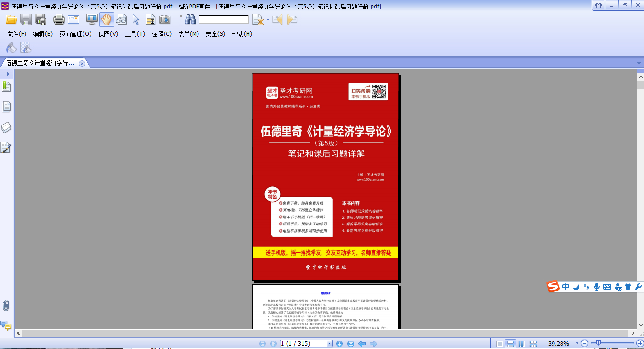Viewport: 644px width, 349px height.
Task: Type in the toolbar search field
Action: pos(223,19)
